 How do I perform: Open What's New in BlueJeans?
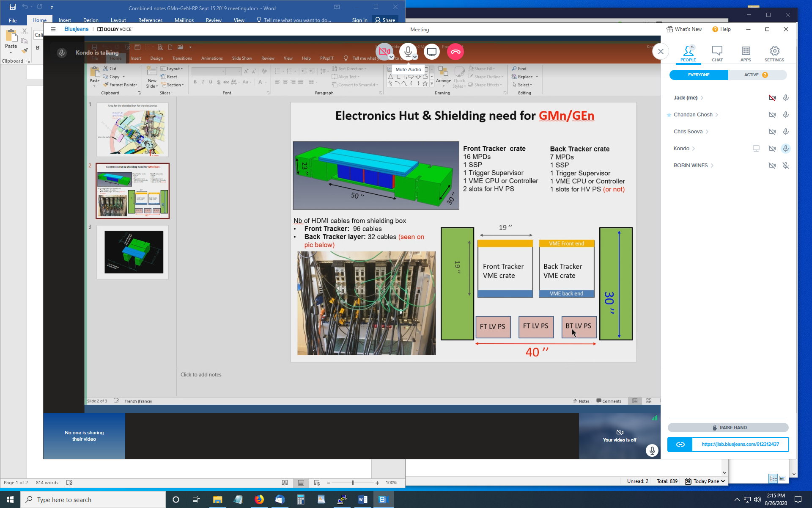pos(684,29)
